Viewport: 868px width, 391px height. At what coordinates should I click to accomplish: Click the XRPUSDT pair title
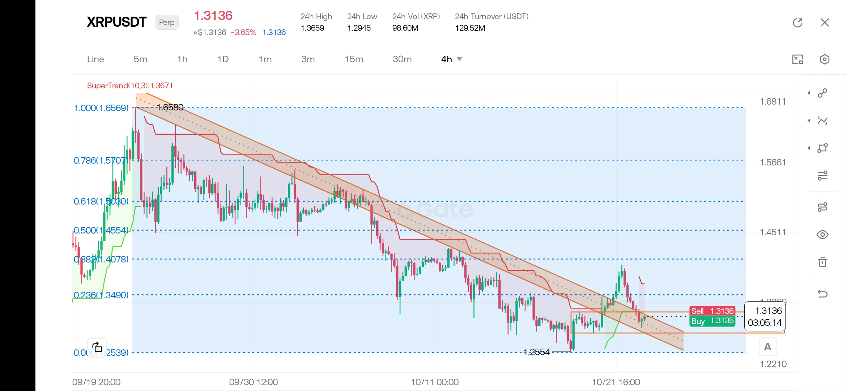coord(116,22)
